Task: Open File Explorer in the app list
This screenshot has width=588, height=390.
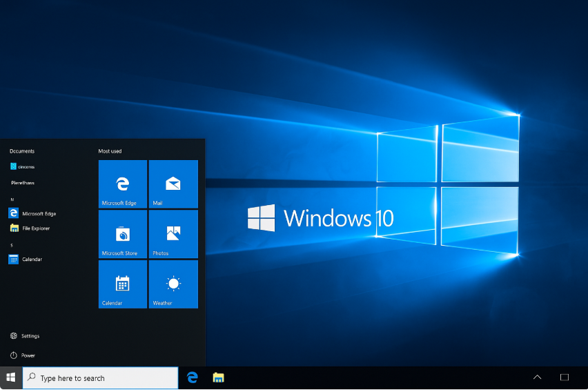Action: tap(30, 228)
